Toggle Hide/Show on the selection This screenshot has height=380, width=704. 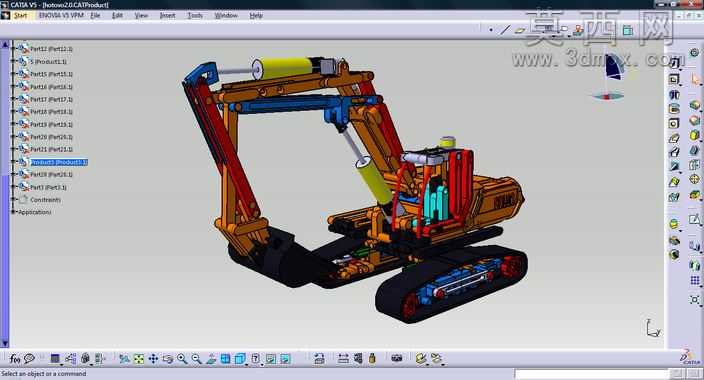tap(271, 358)
